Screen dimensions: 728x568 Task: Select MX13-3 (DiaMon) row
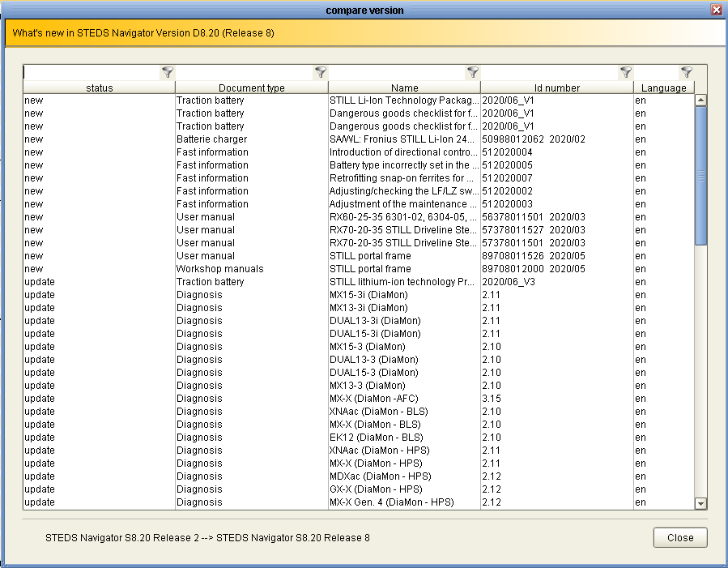click(359, 386)
